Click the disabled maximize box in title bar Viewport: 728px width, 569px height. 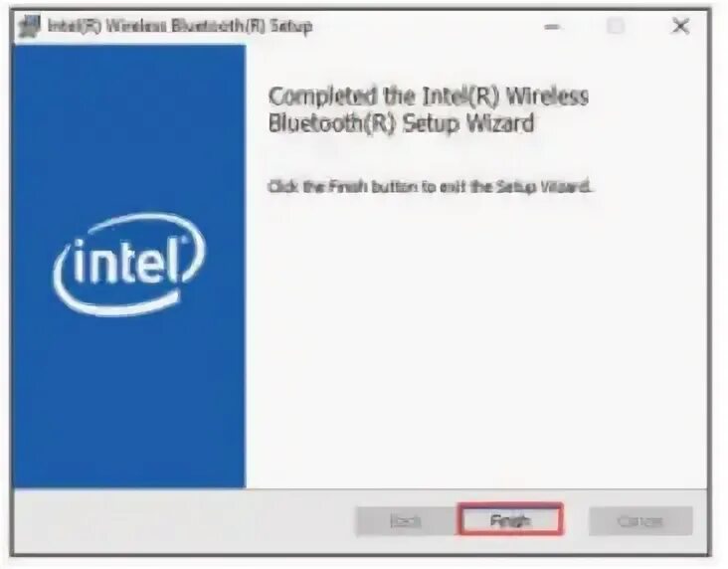(x=616, y=27)
